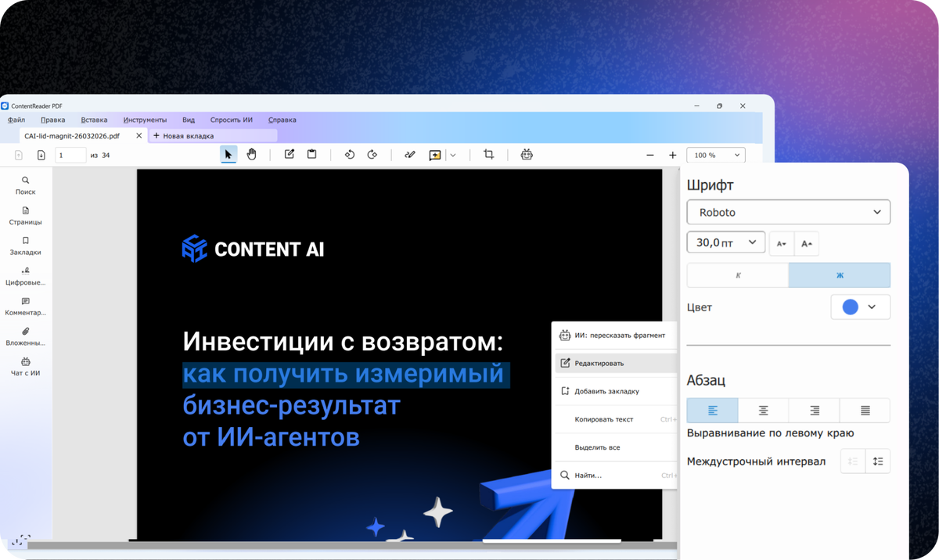Choose Найти... in context menu
The image size is (939, 560).
click(614, 476)
